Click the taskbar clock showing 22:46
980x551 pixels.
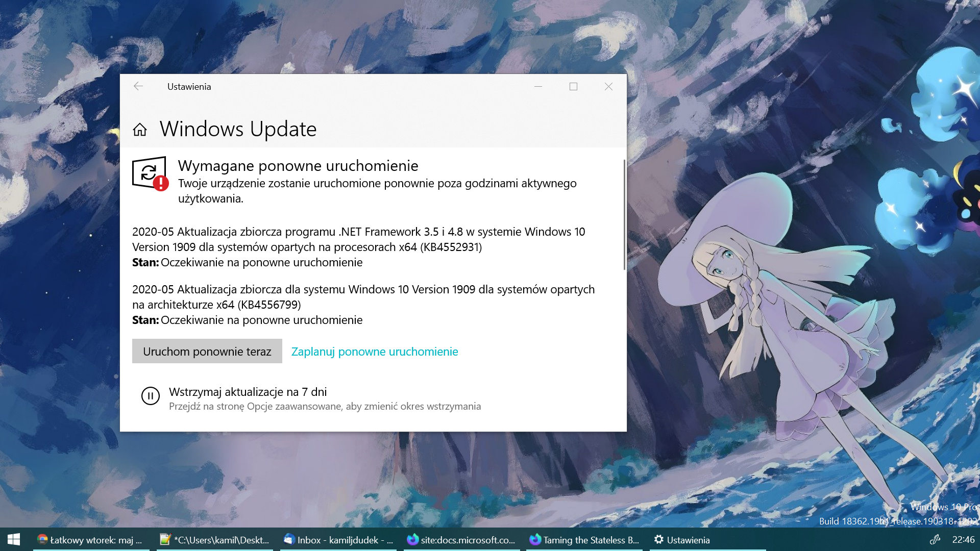963,539
